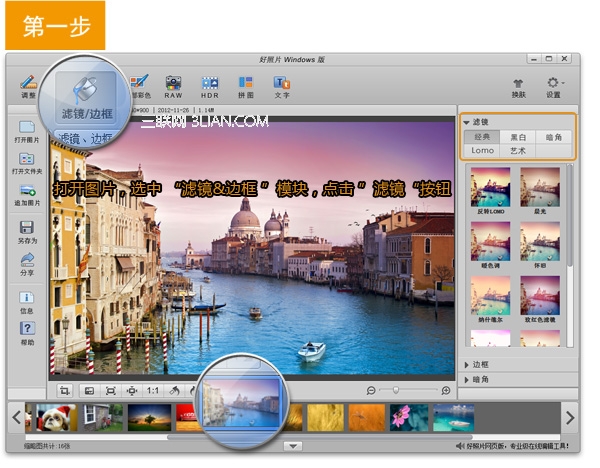Open the 好照片网页版 online editor link
The height and width of the screenshot is (468, 600).
click(x=517, y=446)
